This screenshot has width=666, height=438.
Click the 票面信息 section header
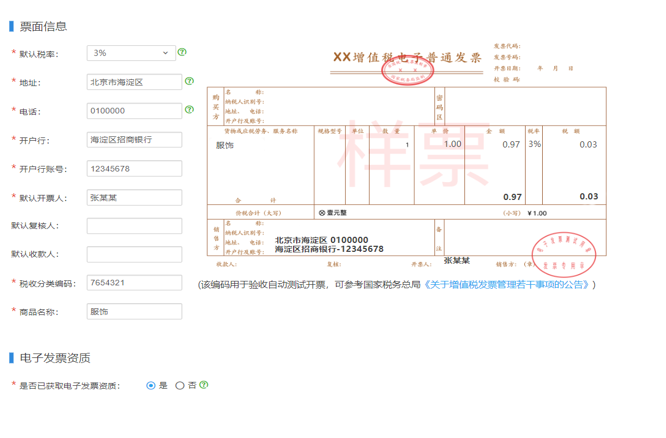point(44,26)
